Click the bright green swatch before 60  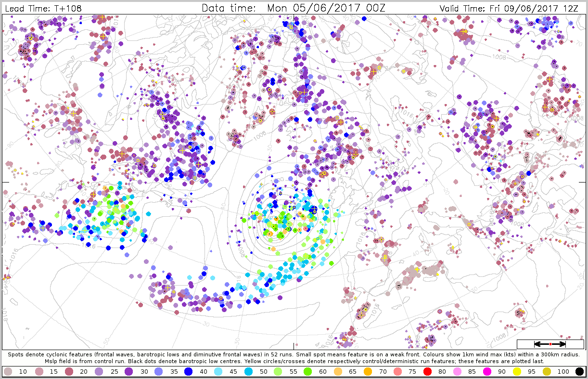307,371
